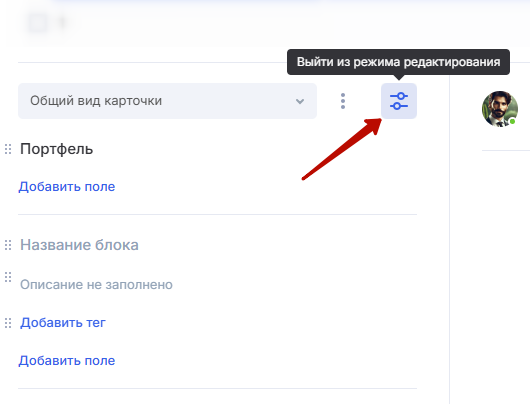Click Добавить поле under Портфель
The height and width of the screenshot is (404, 530).
[67, 187]
